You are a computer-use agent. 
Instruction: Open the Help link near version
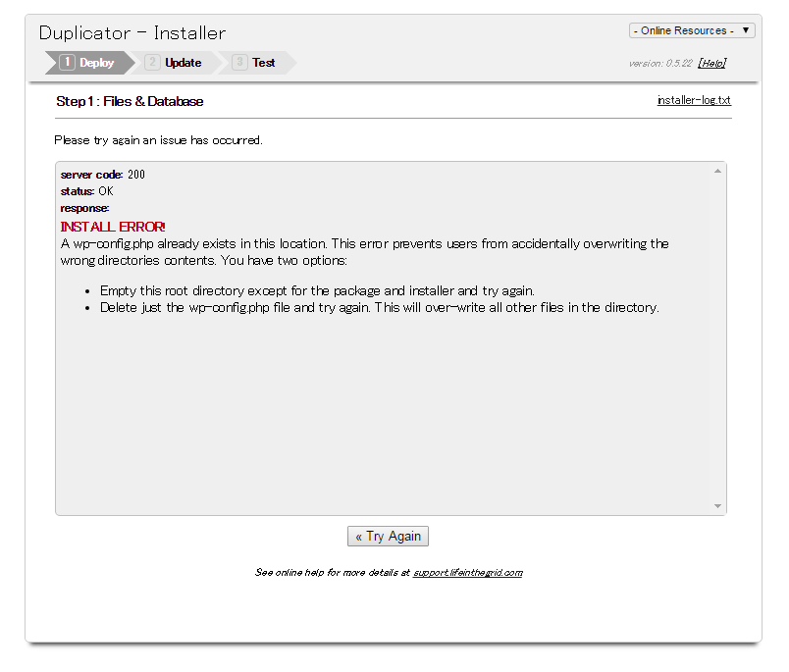711,64
